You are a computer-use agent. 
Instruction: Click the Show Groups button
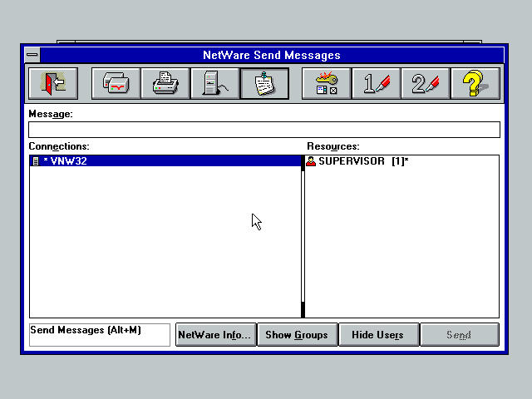(298, 335)
